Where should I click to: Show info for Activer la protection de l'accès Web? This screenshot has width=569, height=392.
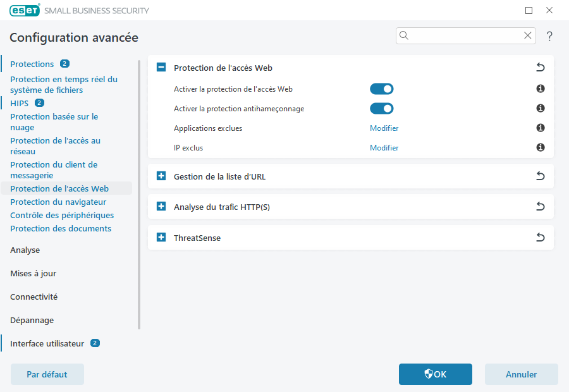(x=541, y=89)
